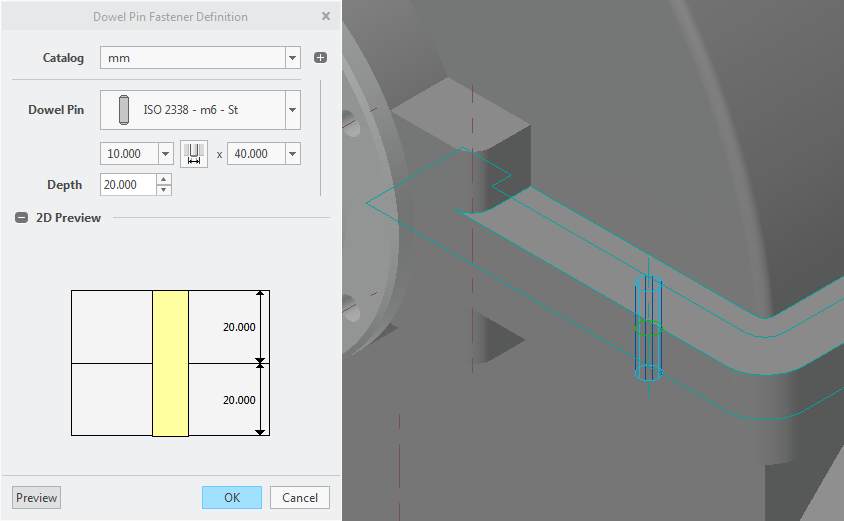Screen dimensions: 844x521
Task: Click the upper 20.000 dimension in the preview
Action: 239,327
